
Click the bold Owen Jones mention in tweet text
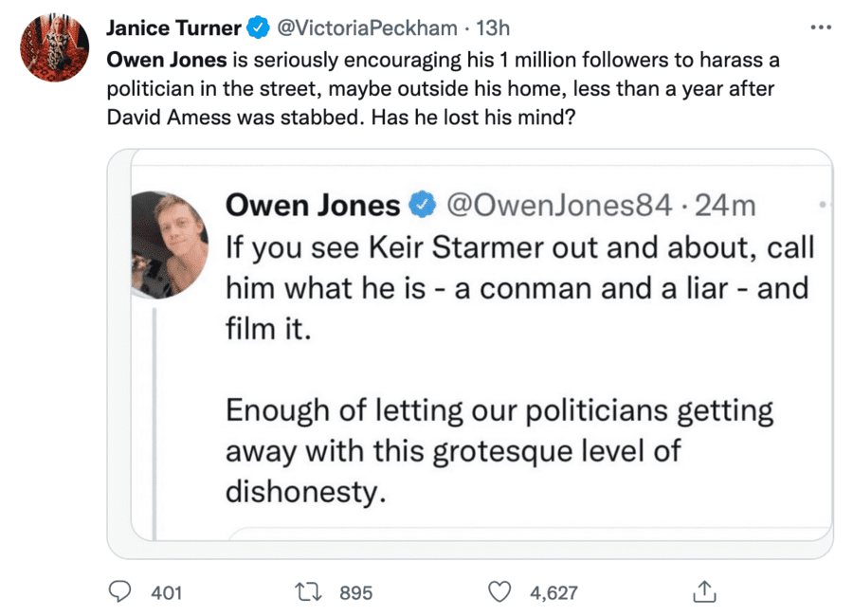(166, 60)
